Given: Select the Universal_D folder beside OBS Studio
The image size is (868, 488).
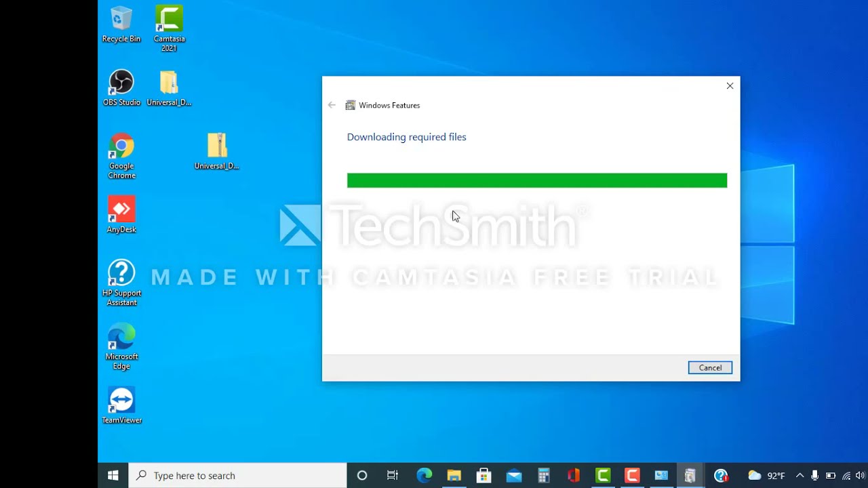Looking at the screenshot, I should (x=169, y=89).
